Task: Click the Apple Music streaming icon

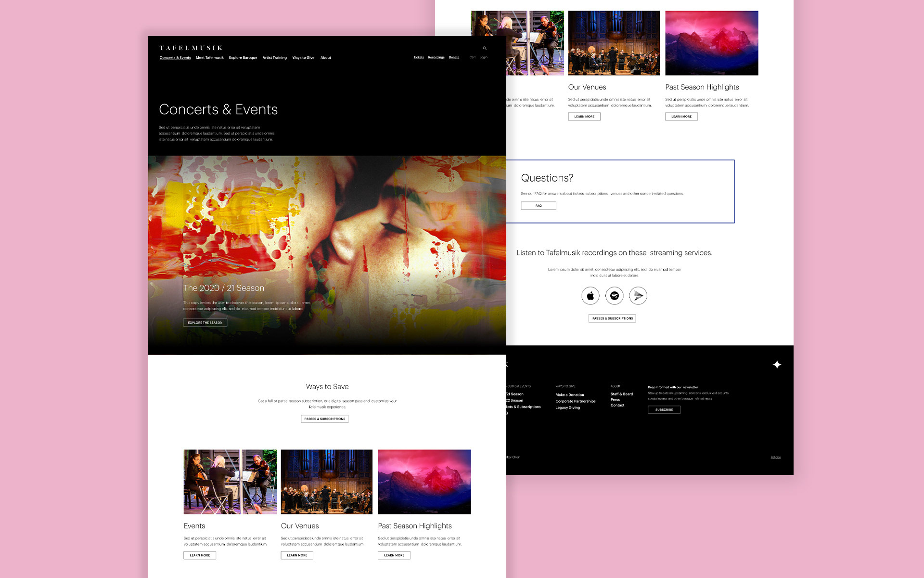Action: click(x=590, y=296)
